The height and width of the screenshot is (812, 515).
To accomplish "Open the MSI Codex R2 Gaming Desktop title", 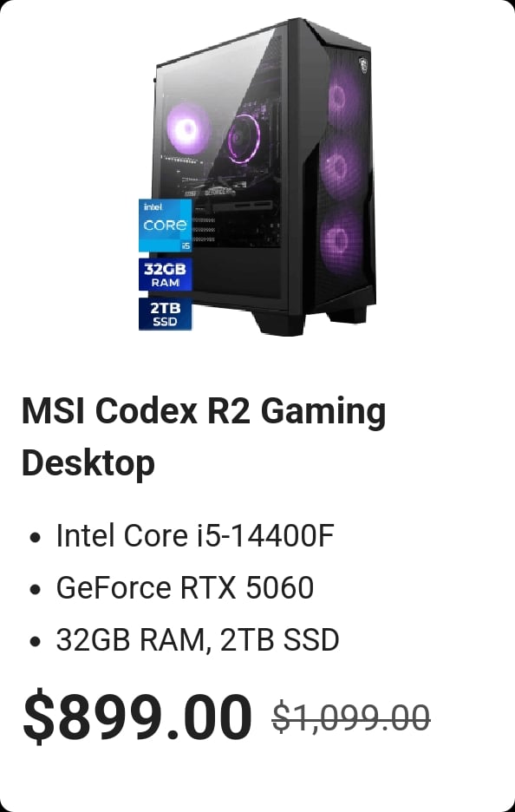I will pos(204,436).
